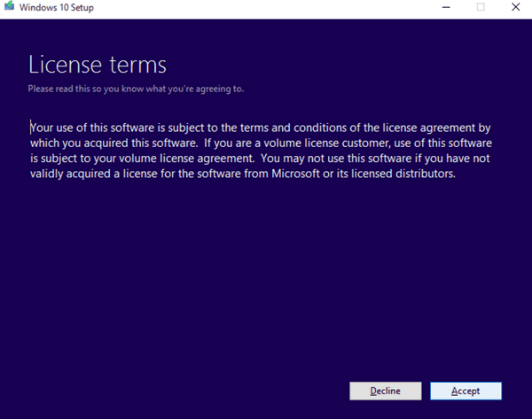
Task: Click the Windows 10 Setup title bar icon
Action: click(9, 6)
